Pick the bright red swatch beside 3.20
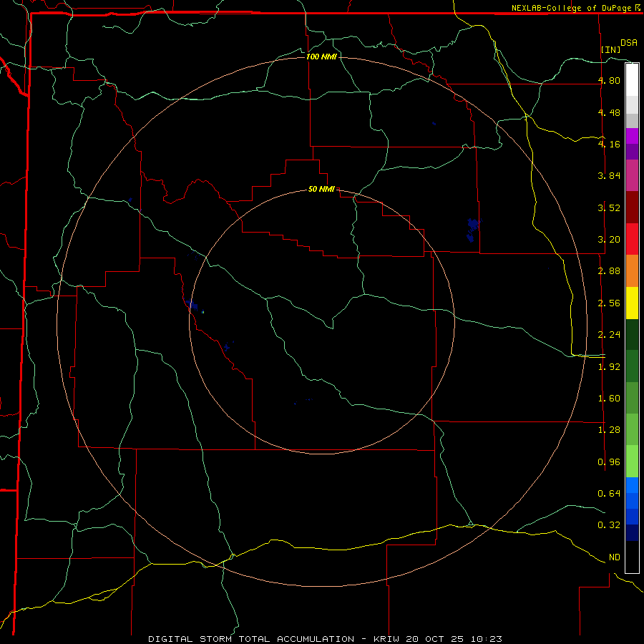This screenshot has height=644, width=644. coord(632,239)
